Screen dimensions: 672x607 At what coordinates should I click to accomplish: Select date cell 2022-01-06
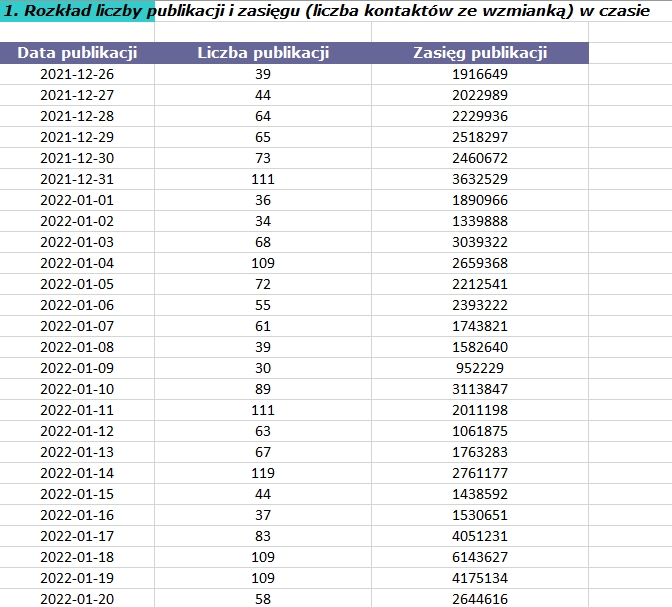pyautogui.click(x=77, y=305)
